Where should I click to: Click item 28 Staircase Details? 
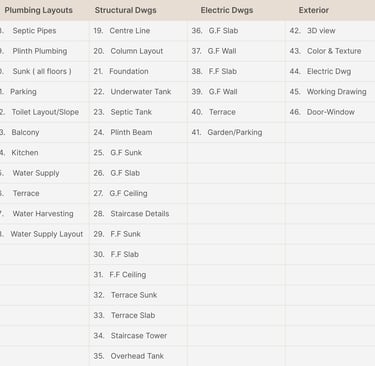pyautogui.click(x=131, y=214)
